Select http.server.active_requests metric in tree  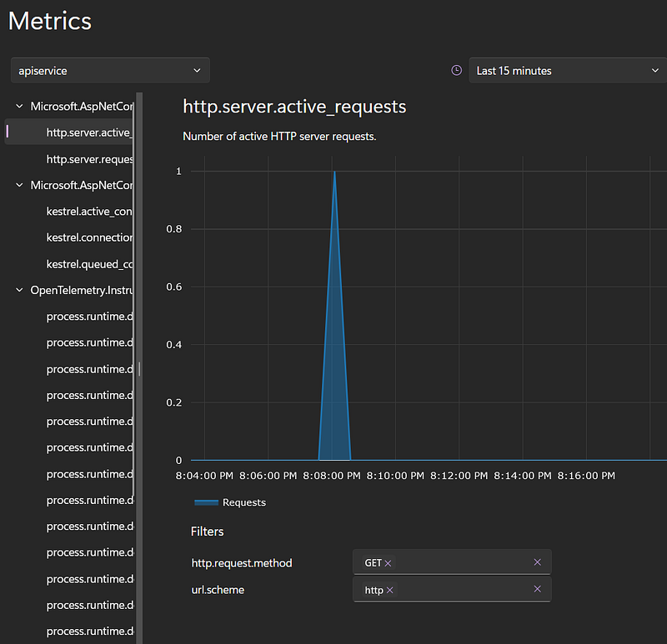69,132
